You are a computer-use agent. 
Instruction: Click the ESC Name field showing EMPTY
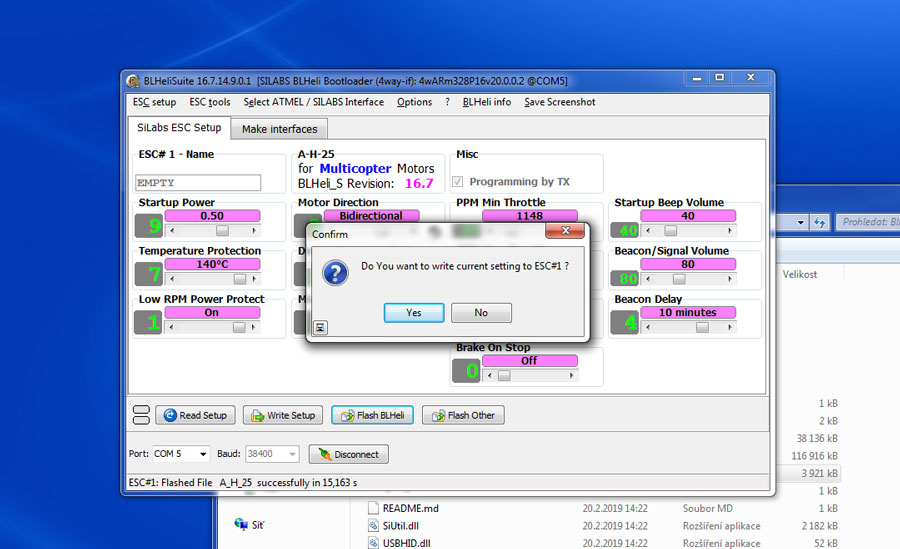pos(197,183)
